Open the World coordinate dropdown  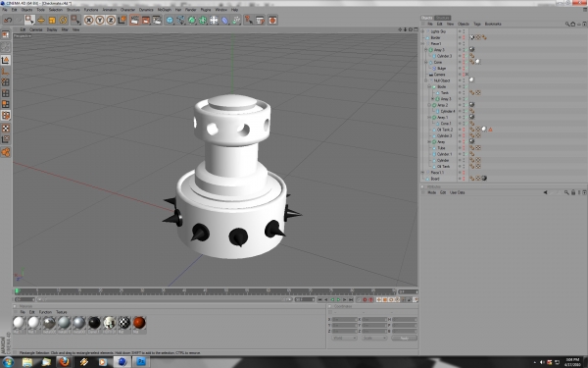tap(344, 338)
